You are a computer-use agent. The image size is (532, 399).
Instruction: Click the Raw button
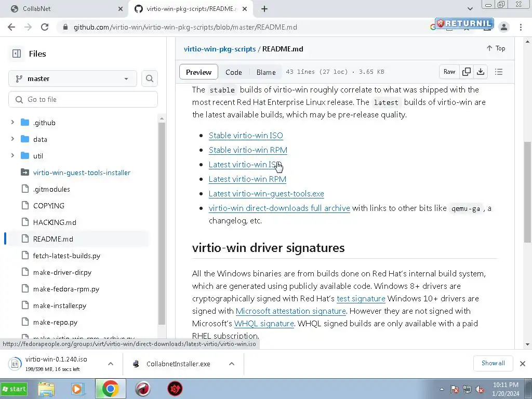click(449, 72)
